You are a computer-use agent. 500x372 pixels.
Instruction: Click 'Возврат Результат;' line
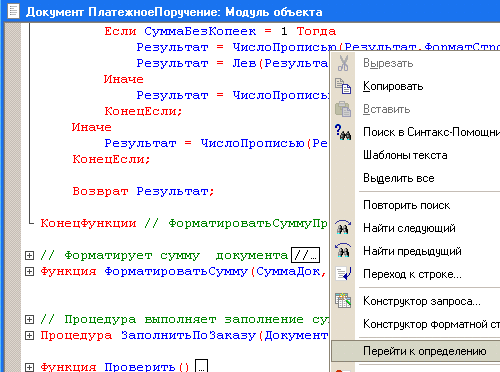tap(143, 191)
